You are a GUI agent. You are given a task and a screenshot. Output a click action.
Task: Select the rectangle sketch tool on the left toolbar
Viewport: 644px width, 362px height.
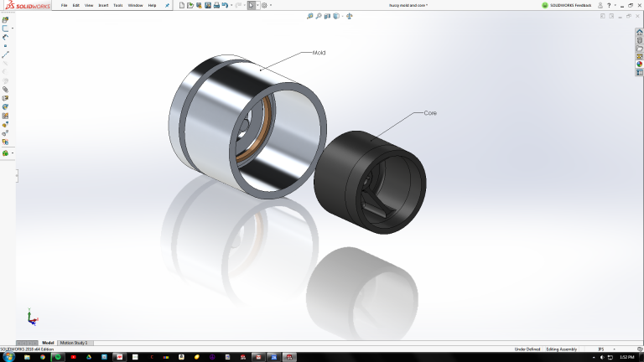(5, 28)
